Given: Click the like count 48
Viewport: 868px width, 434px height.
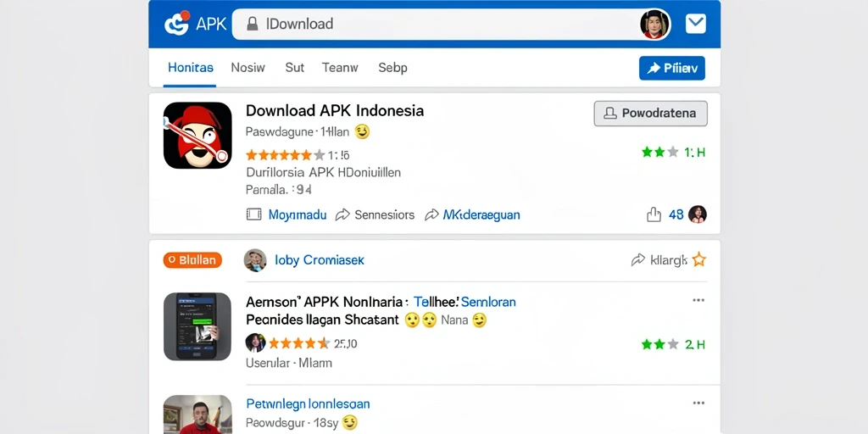Looking at the screenshot, I should [676, 214].
